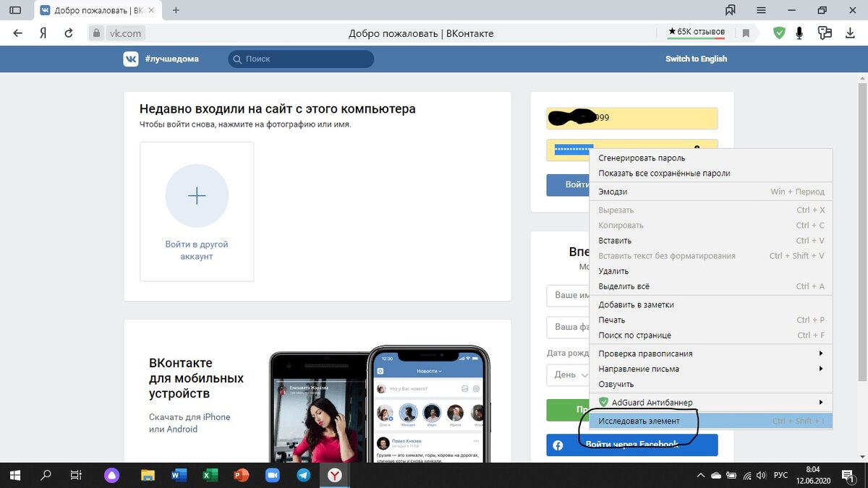Select Добавить в заметки
The image size is (868, 488).
point(711,304)
